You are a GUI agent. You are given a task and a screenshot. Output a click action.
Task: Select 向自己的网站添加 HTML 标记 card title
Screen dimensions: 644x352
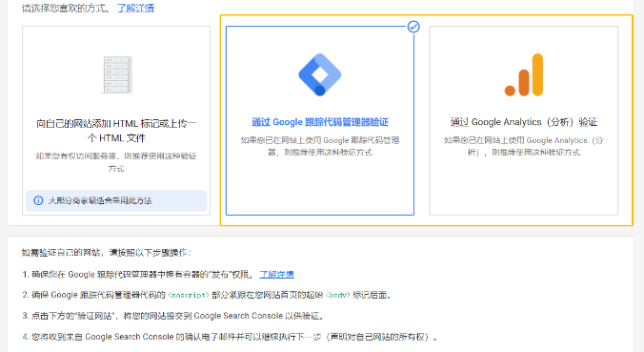pyautogui.click(x=116, y=131)
